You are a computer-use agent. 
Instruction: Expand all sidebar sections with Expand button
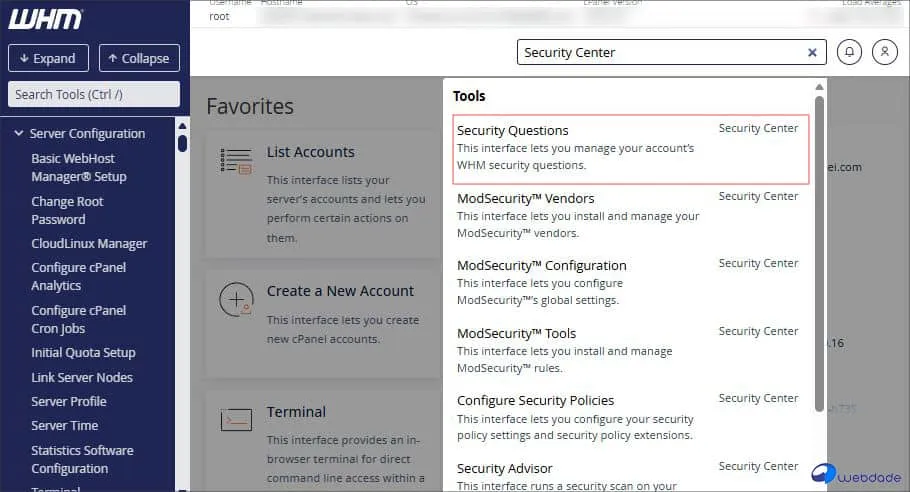48,58
